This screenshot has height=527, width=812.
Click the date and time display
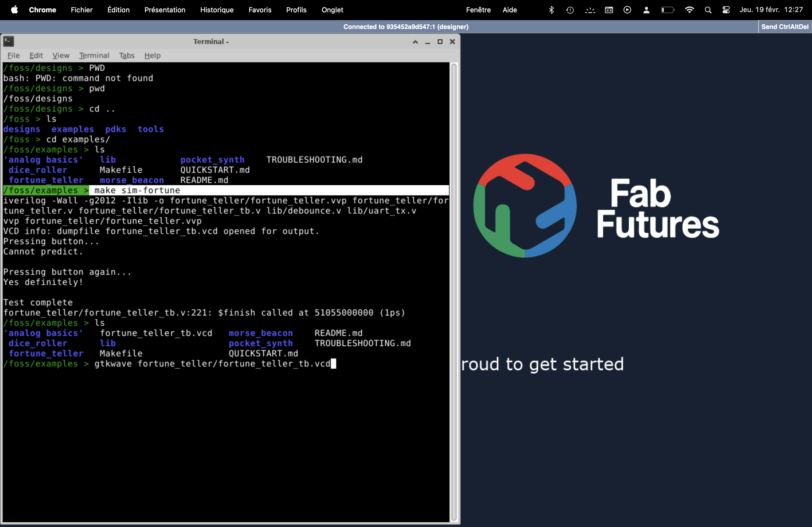(771, 10)
